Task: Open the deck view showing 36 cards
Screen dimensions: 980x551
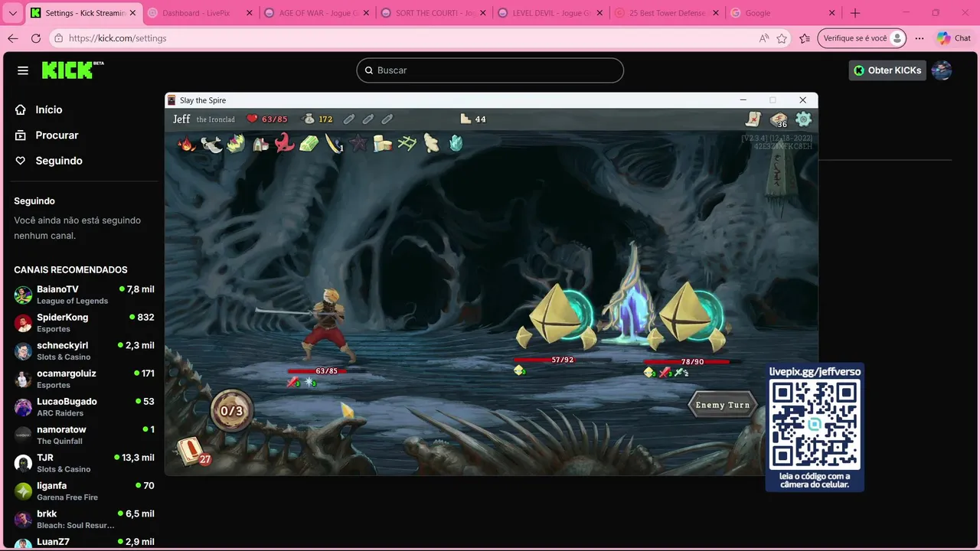Action: click(x=779, y=119)
